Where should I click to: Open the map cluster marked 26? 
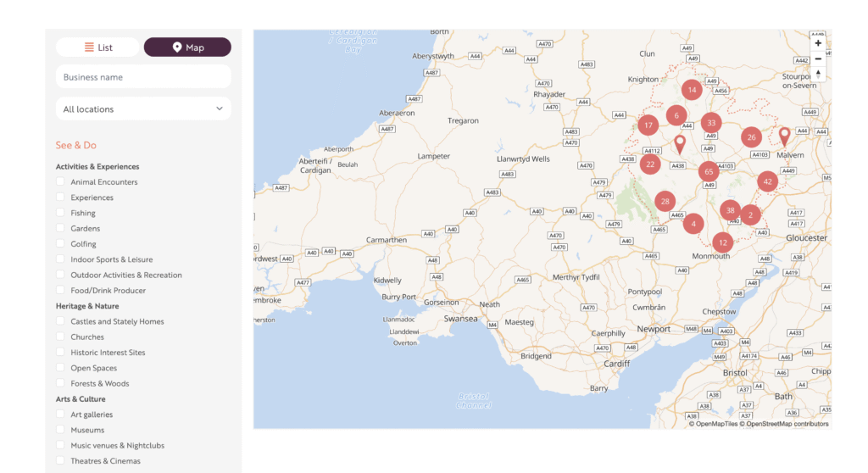coord(752,137)
